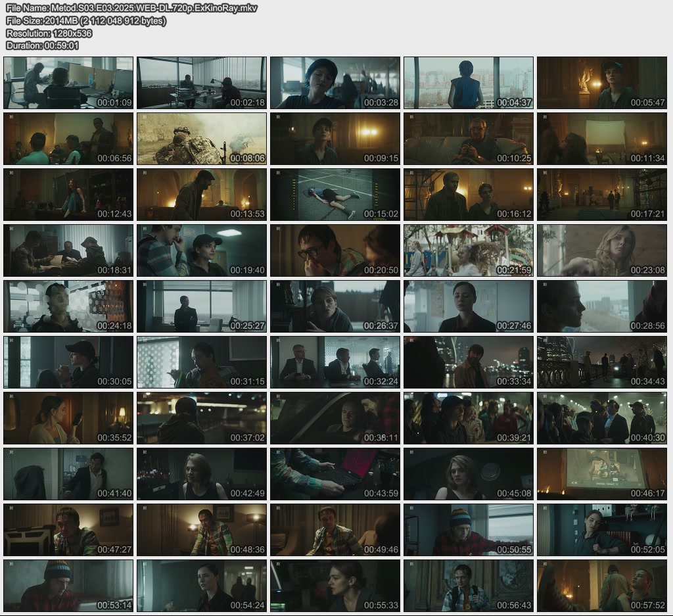Click the projector screen frame at 00:46:17
The height and width of the screenshot is (616, 673).
tap(602, 474)
